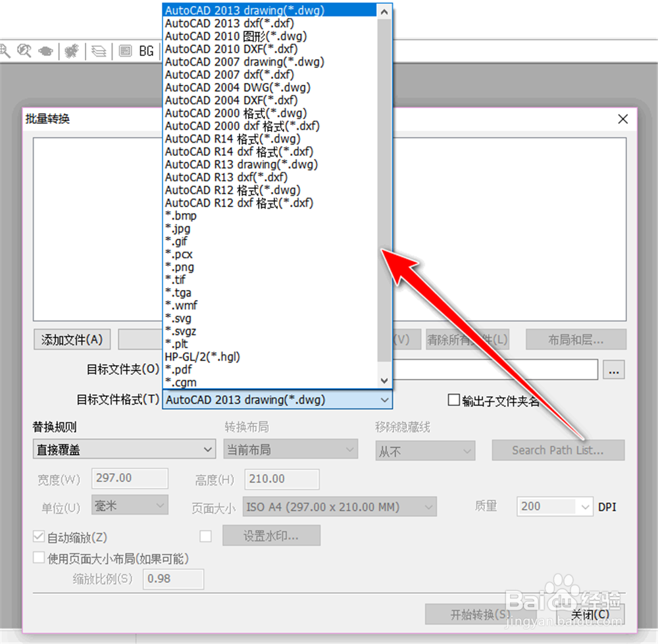The image size is (658, 644).
Task: Choose *.png output format
Action: [269, 267]
